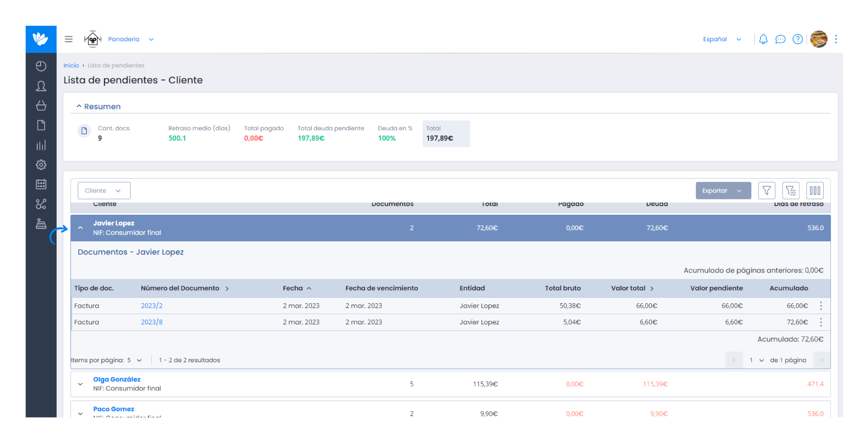Image resolution: width=868 pixels, height=442 pixels.
Task: Open the calendar sidebar icon
Action: click(x=41, y=184)
